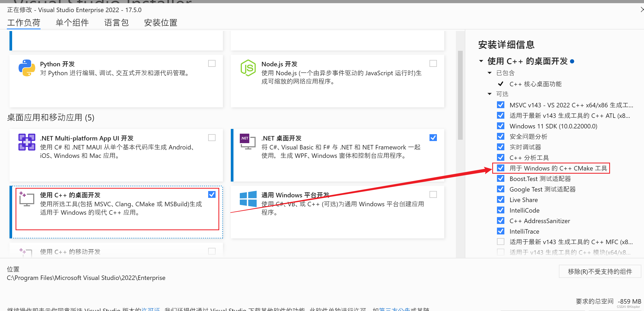Screen dimensions: 644x311
Task: Click the Universal Windows Platform logo icon
Action: point(248,199)
